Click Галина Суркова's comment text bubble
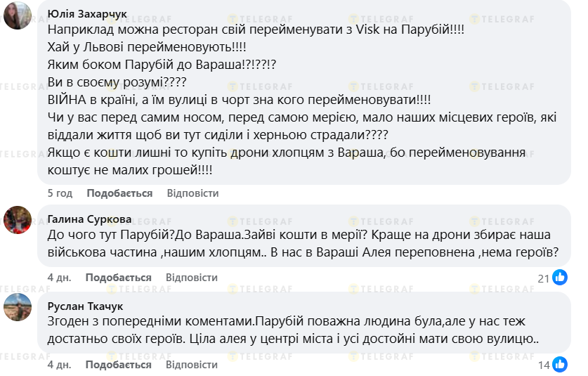The width and height of the screenshot is (588, 376). coord(302,244)
